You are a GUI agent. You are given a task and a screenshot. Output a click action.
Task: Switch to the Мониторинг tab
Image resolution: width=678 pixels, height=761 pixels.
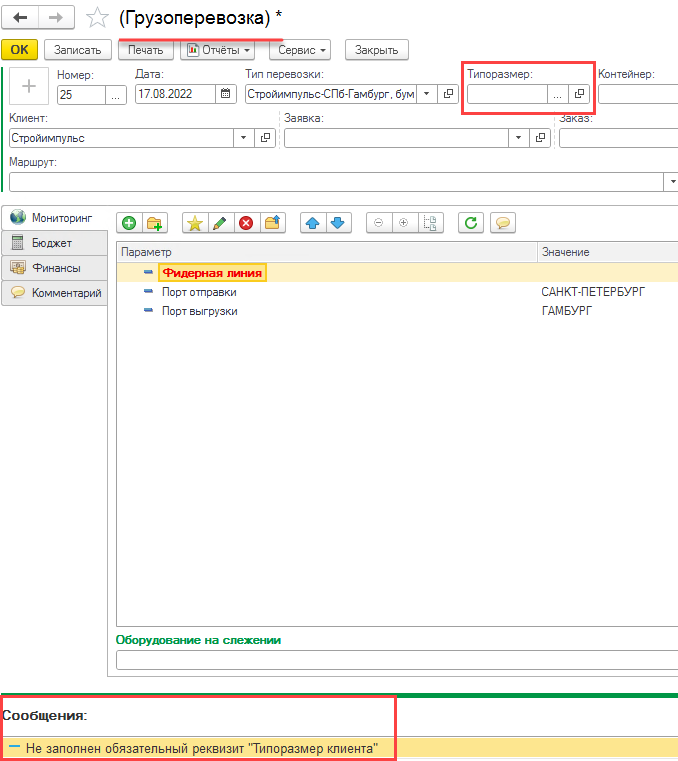coord(54,218)
